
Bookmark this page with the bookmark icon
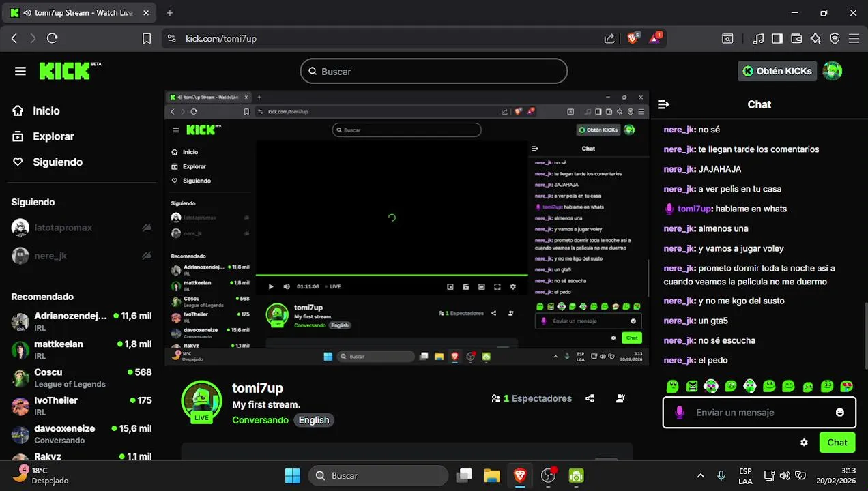coord(147,39)
